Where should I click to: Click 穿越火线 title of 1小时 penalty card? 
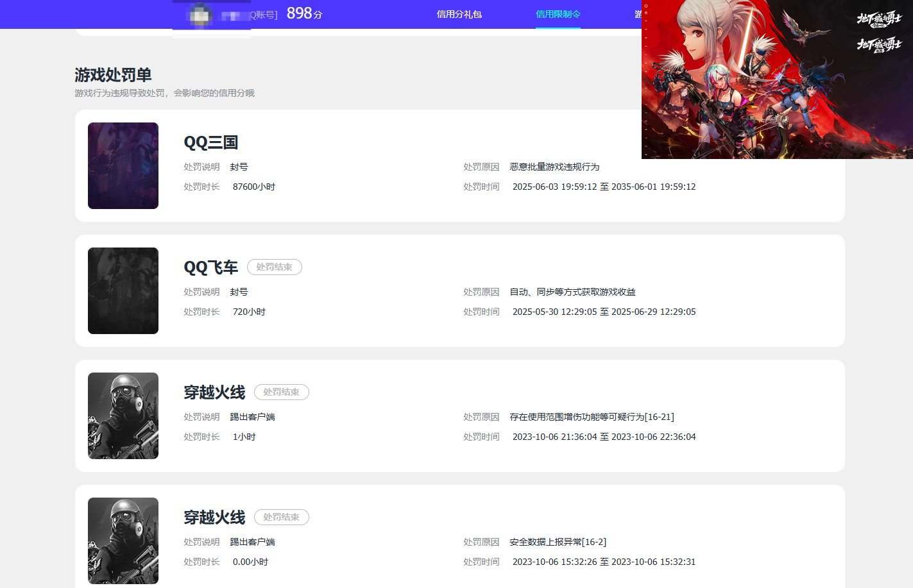tap(214, 392)
